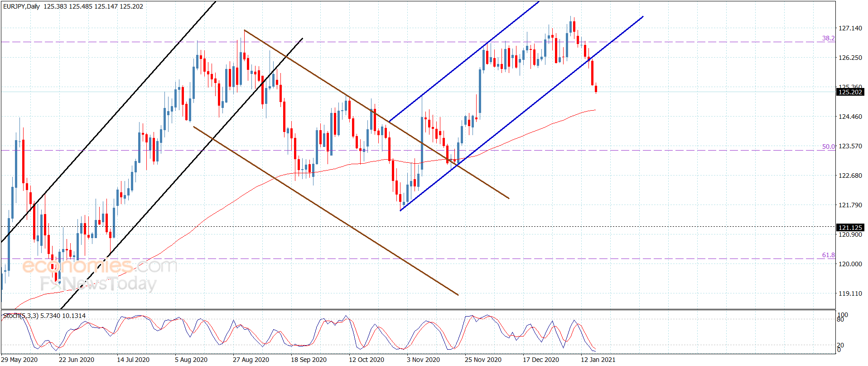Select the 50.0 Fibonacci level label

[x=829, y=146]
